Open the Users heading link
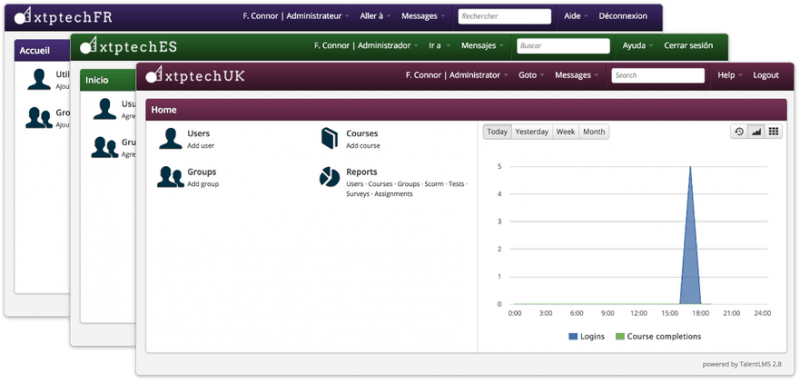The width and height of the screenshot is (800, 383). (x=198, y=134)
